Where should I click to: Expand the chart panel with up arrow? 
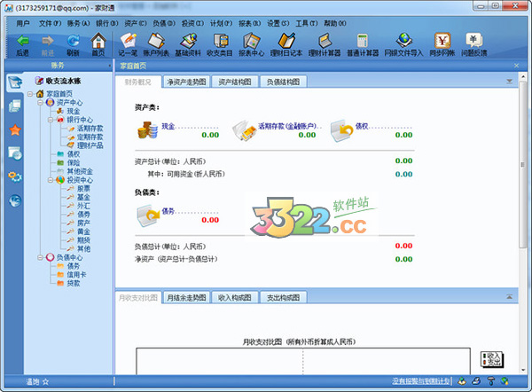[x=509, y=297]
